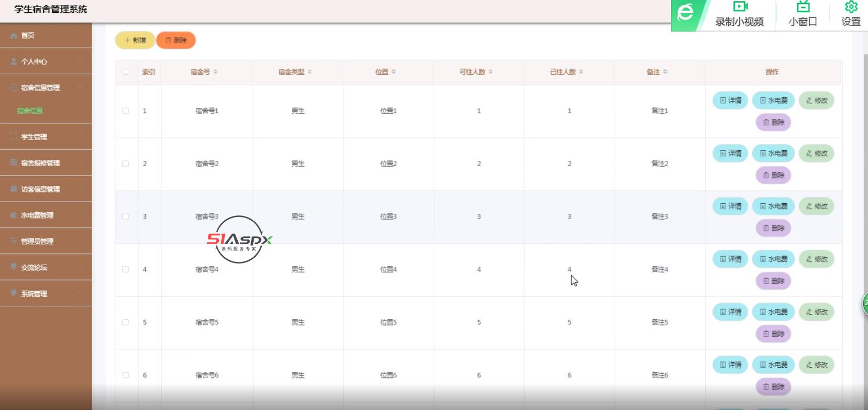Sort the 备注 column via sort arrows
Viewport: 868px width, 410px height.
coord(665,72)
